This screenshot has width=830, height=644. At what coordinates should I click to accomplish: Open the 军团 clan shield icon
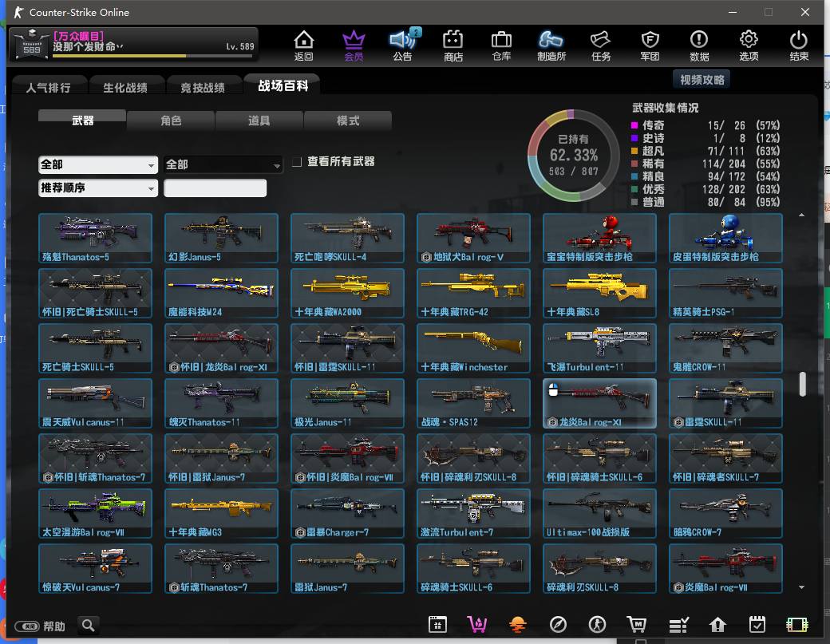pyautogui.click(x=650, y=45)
